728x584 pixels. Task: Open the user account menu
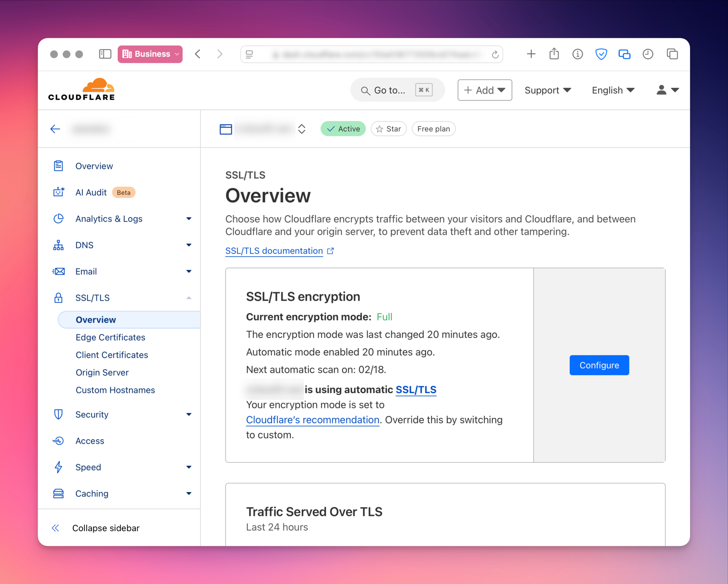pyautogui.click(x=667, y=90)
